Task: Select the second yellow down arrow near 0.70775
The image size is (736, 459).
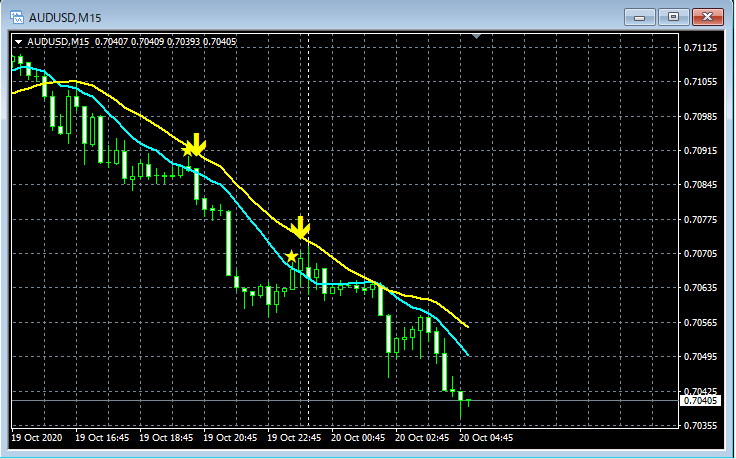Action: [x=300, y=228]
